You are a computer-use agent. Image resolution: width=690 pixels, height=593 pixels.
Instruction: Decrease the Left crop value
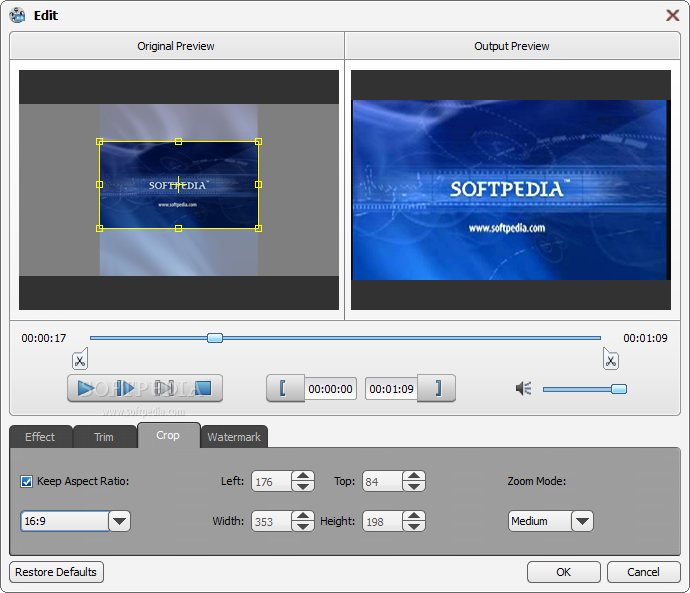[303, 486]
